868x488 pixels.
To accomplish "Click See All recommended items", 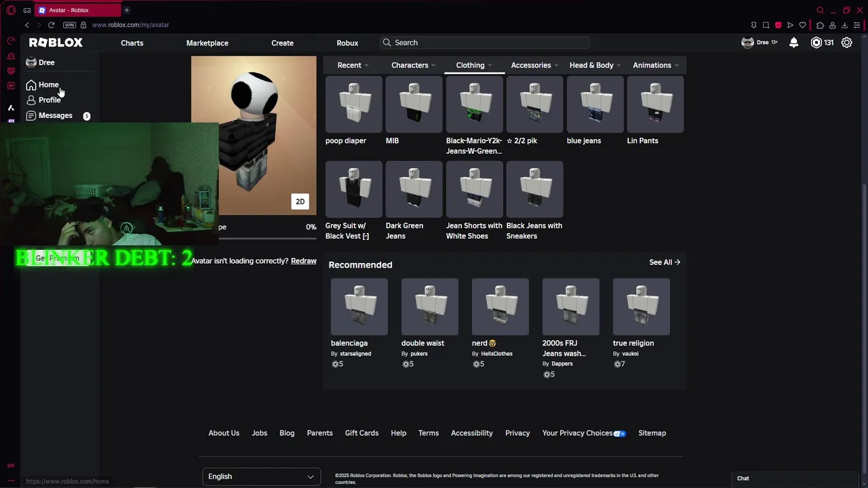I will coord(665,262).
